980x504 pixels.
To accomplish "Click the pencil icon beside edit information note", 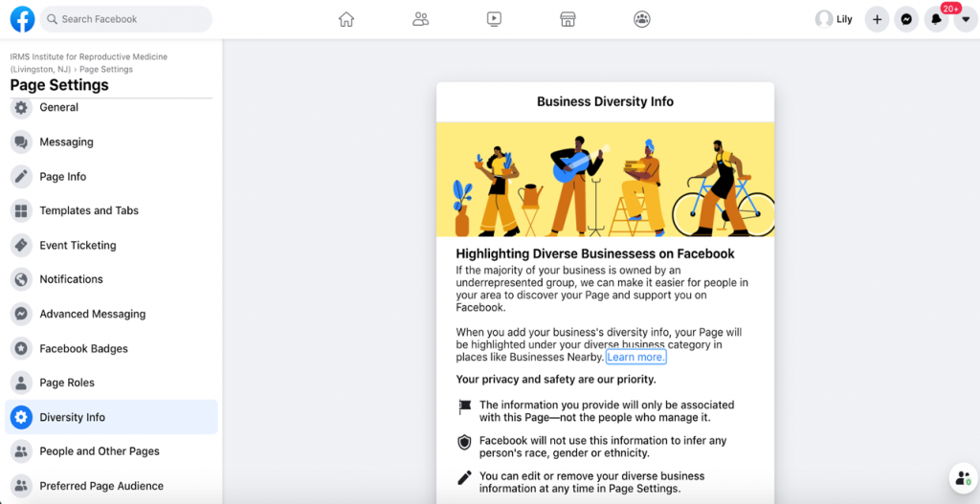I will 464,478.
